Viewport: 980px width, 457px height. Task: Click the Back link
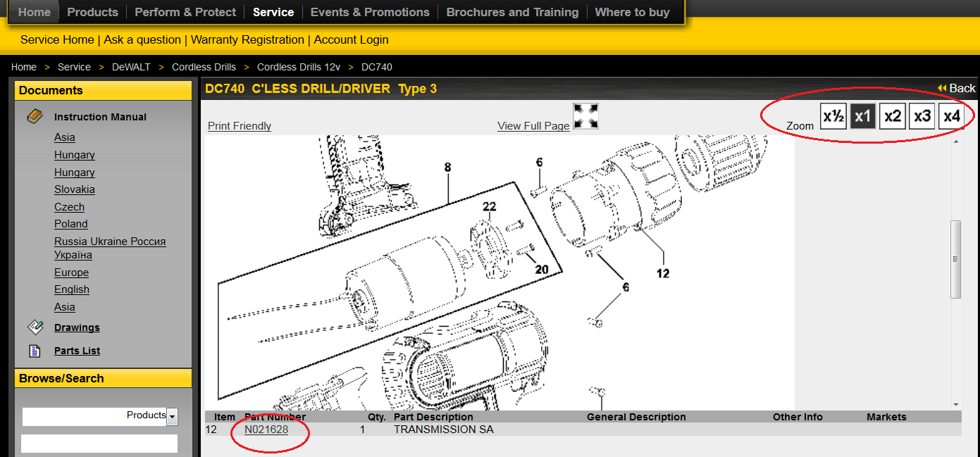pos(962,88)
